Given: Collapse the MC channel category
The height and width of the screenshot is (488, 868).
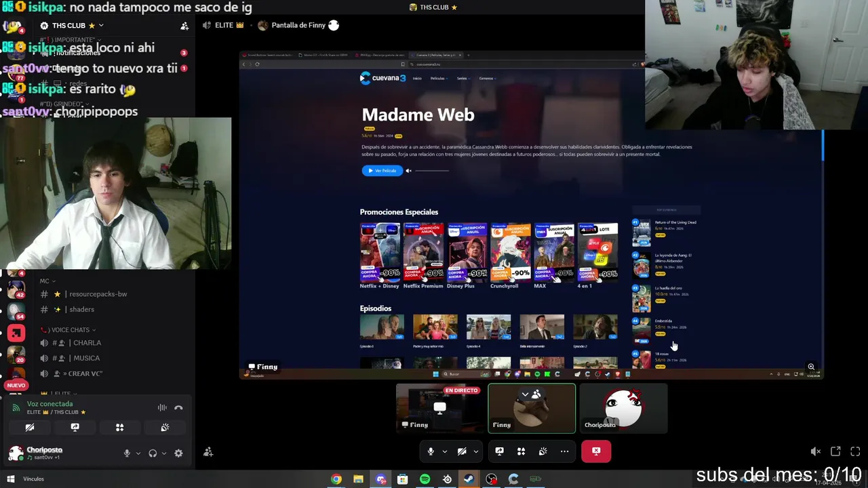Looking at the screenshot, I should [x=47, y=281].
